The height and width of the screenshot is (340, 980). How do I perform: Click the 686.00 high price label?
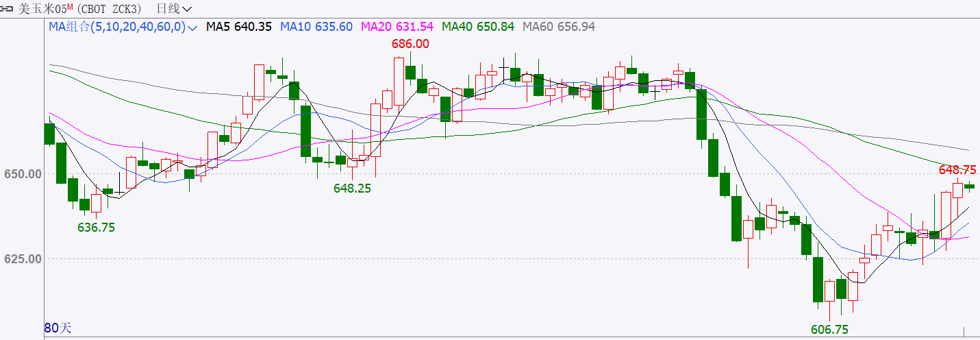pos(410,44)
